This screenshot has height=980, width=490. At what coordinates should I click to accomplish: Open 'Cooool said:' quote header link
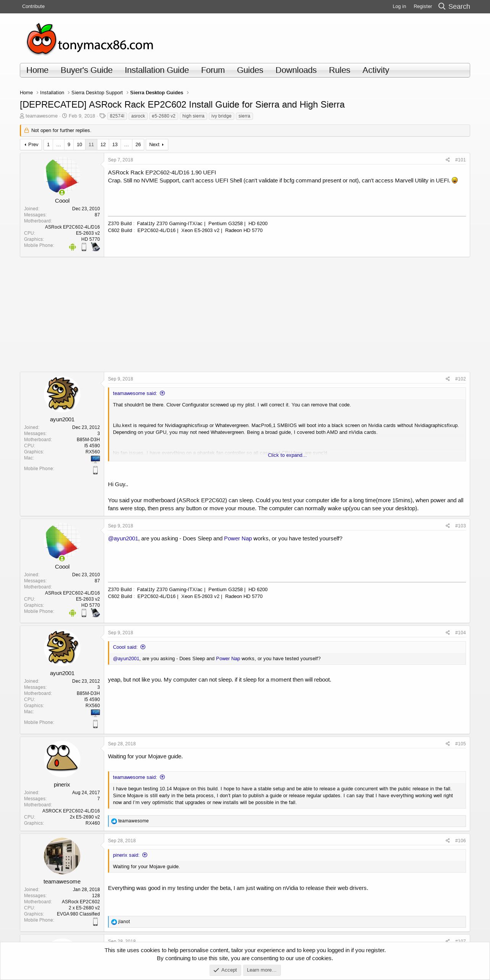[x=125, y=647]
